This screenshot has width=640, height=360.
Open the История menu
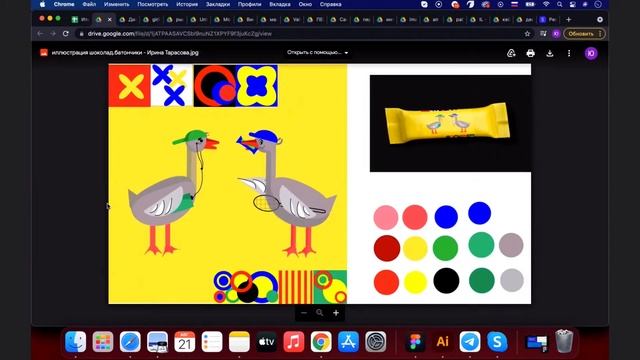(187, 4)
